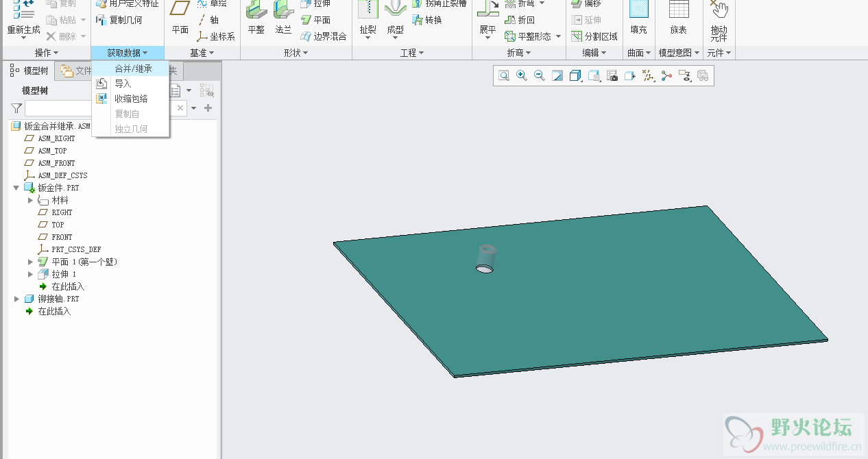Image resolution: width=868 pixels, height=459 pixels.
Task: Expand the Bends (折弯) group dropdown
Action: point(519,53)
